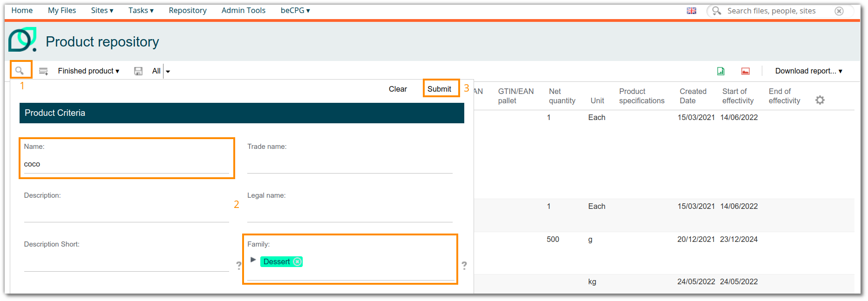868x301 pixels.
Task: Switch language with the UK flag icon
Action: click(692, 11)
